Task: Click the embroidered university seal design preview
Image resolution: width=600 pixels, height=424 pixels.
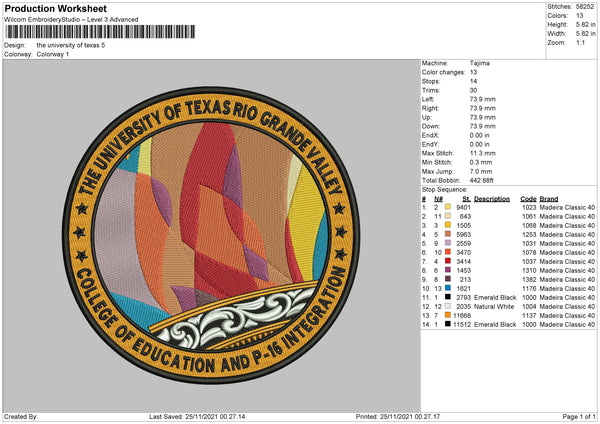Action: tap(211, 235)
